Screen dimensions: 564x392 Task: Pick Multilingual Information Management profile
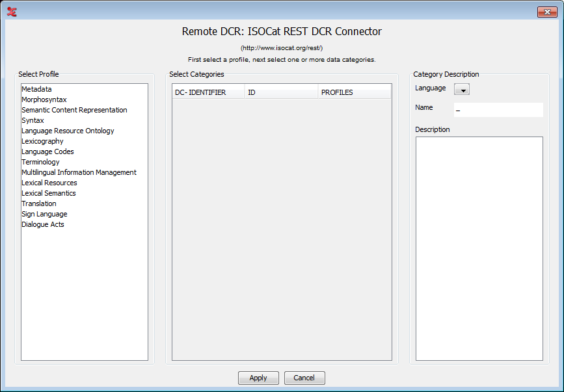click(85, 172)
